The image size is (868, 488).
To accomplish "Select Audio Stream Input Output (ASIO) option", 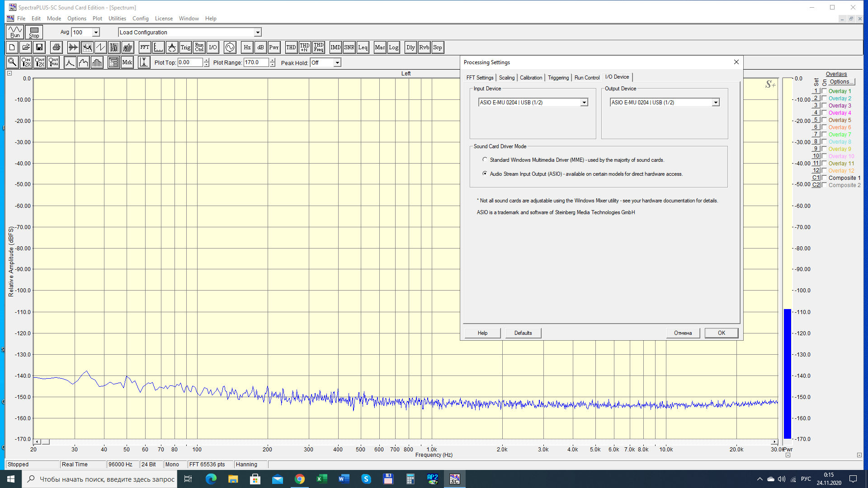I will pos(485,174).
